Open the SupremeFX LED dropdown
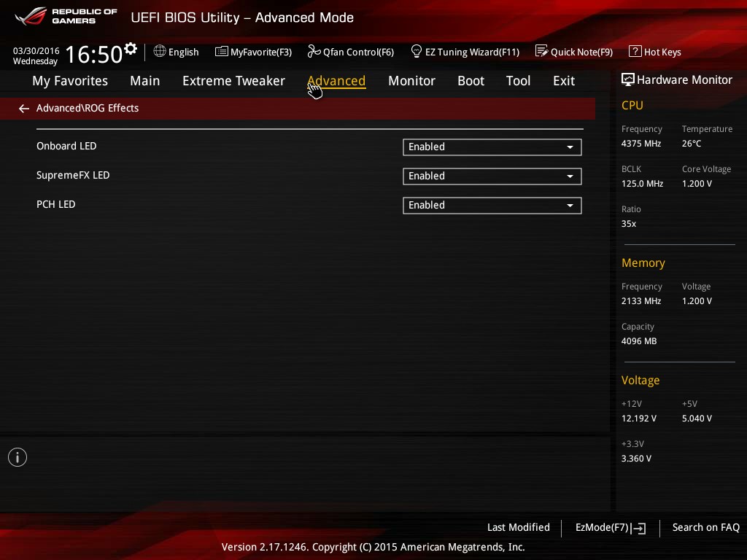The height and width of the screenshot is (560, 747). pos(492,176)
